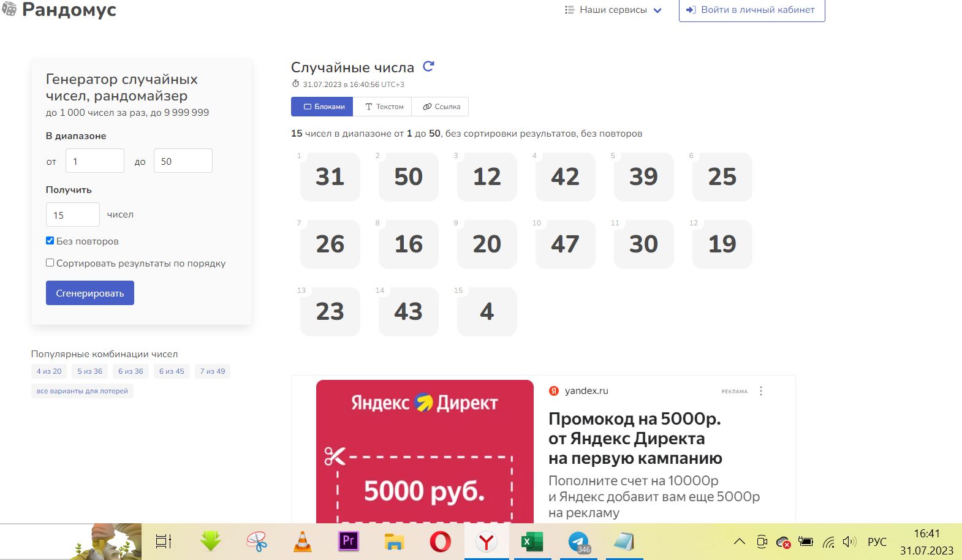Click the 'Пополните счет на 10000р' ad description
962x560 pixels.
[654, 496]
